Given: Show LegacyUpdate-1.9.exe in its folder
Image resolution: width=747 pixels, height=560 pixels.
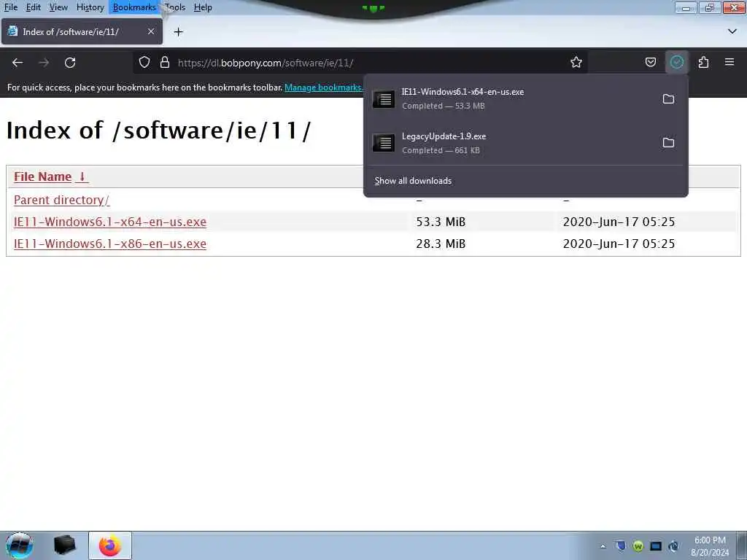Looking at the screenshot, I should (x=668, y=142).
